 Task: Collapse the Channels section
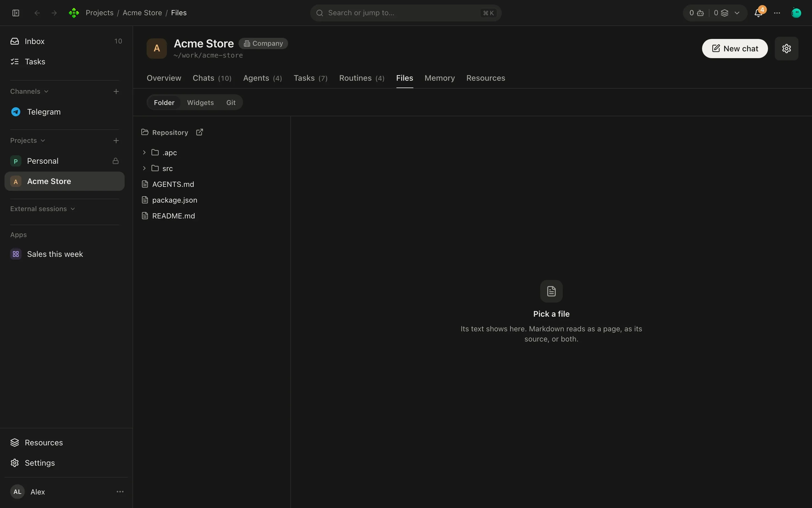click(30, 91)
